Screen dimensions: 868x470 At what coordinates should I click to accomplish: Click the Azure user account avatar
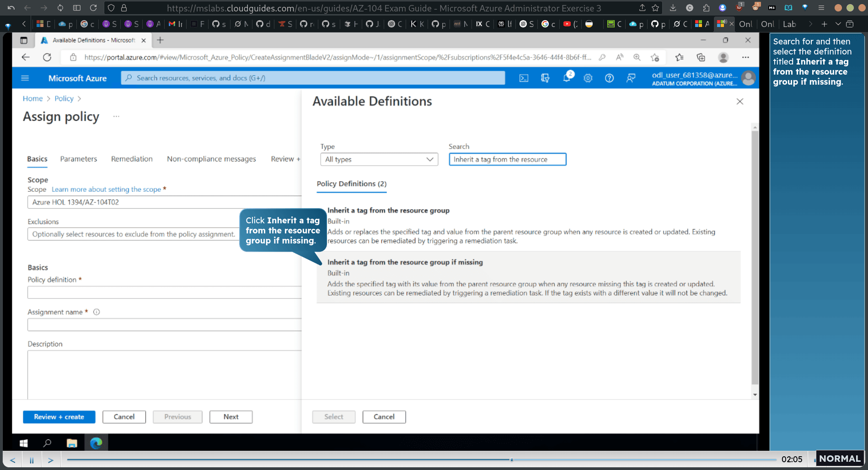click(x=748, y=78)
